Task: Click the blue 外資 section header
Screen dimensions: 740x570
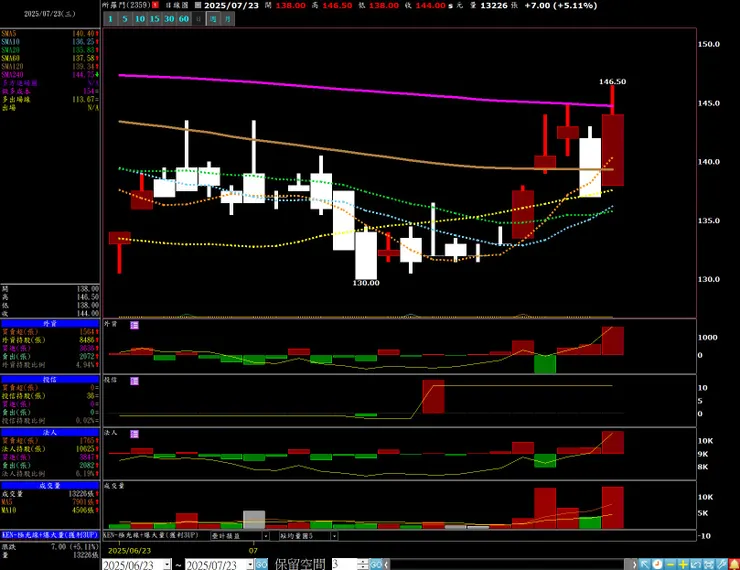Action: click(x=50, y=324)
